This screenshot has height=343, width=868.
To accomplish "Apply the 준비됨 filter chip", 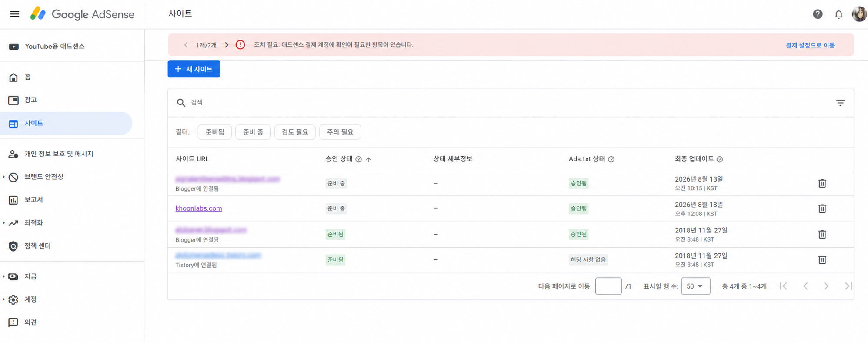I will [215, 132].
